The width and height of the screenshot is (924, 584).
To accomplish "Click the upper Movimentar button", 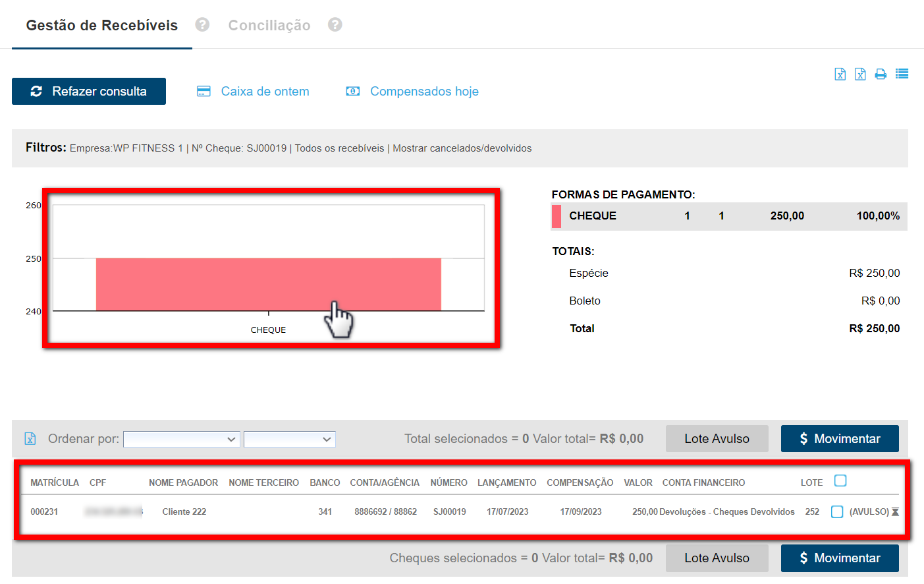I will 840,439.
